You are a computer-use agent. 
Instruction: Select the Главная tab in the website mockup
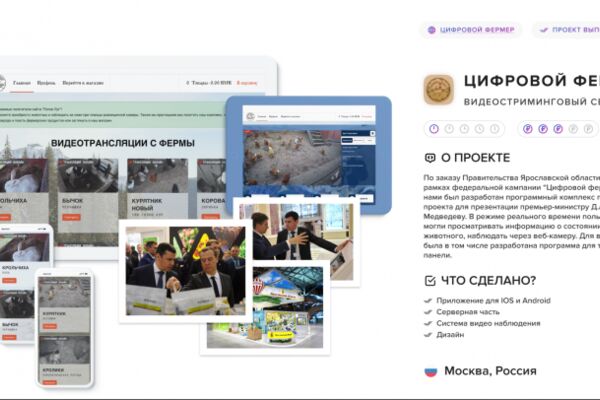pyautogui.click(x=22, y=83)
